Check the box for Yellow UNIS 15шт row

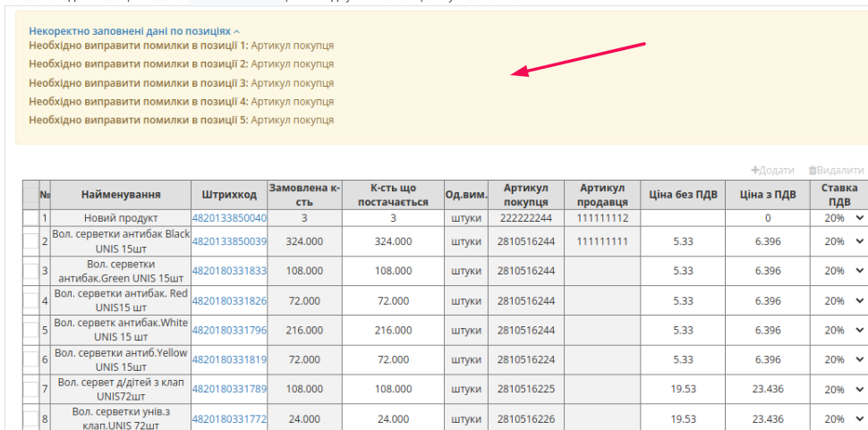coord(30,359)
